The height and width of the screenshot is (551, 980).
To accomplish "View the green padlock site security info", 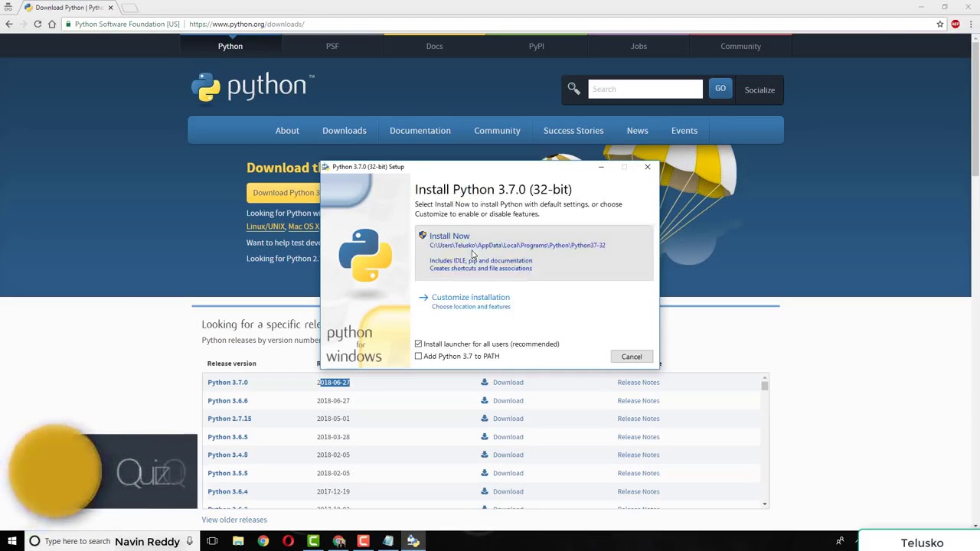I will [x=69, y=24].
